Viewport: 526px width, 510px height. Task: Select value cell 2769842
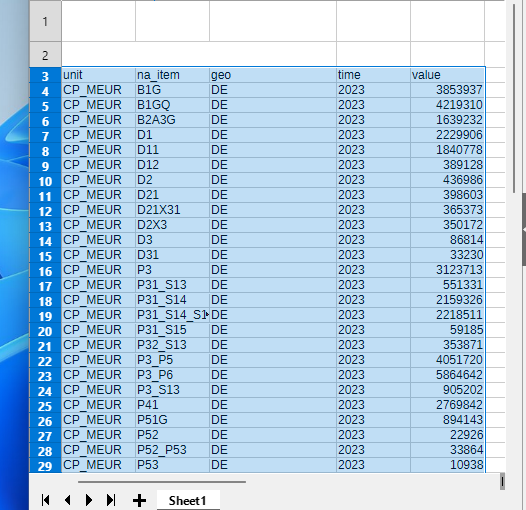pyautogui.click(x=448, y=405)
